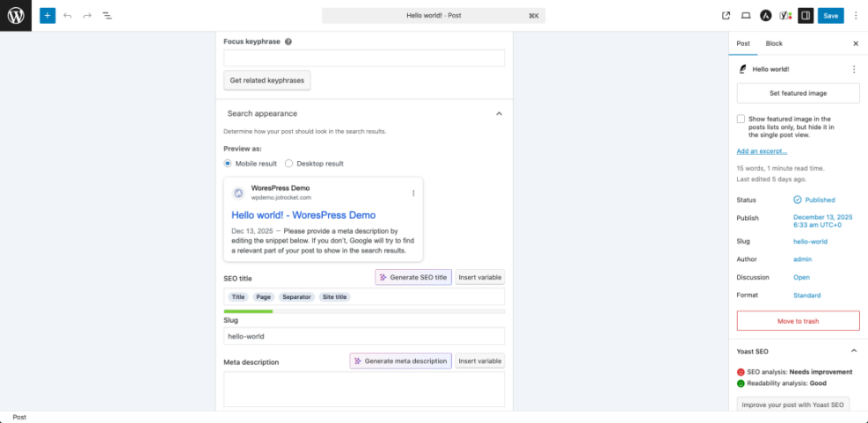Click the Site title variable tag
Image resolution: width=868 pixels, height=423 pixels.
[335, 296]
